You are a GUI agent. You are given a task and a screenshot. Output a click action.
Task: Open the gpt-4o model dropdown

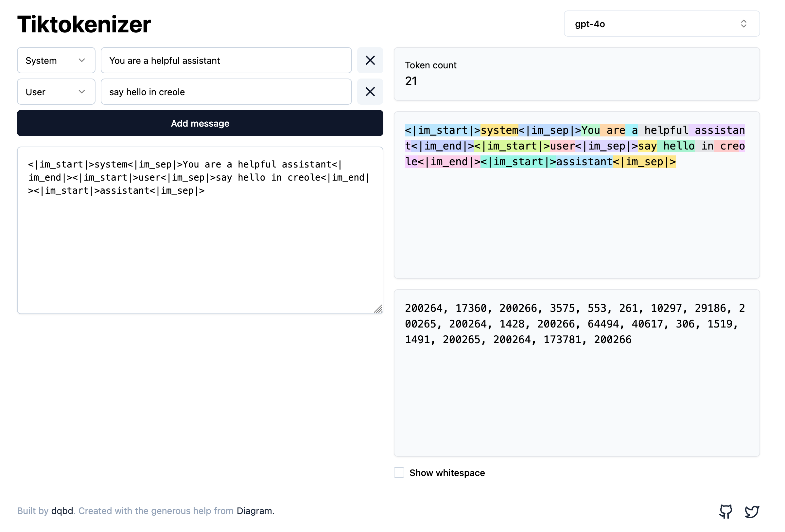(x=662, y=24)
